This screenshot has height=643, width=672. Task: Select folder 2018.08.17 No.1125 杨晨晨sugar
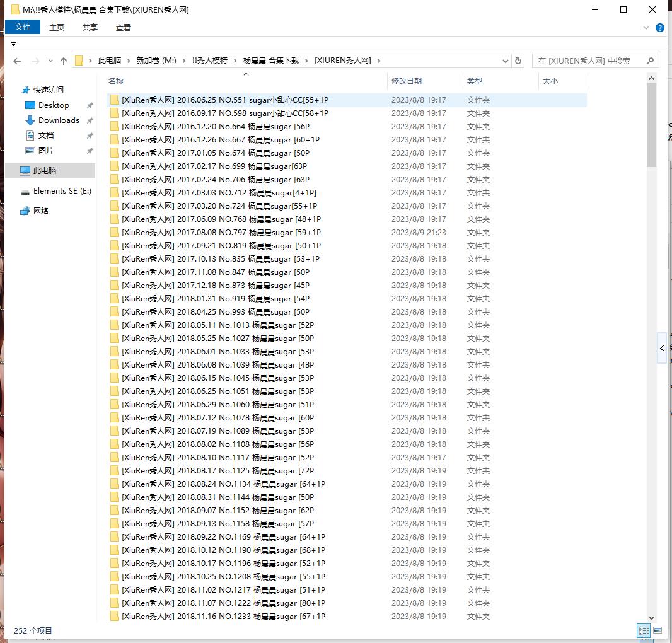tap(346, 471)
